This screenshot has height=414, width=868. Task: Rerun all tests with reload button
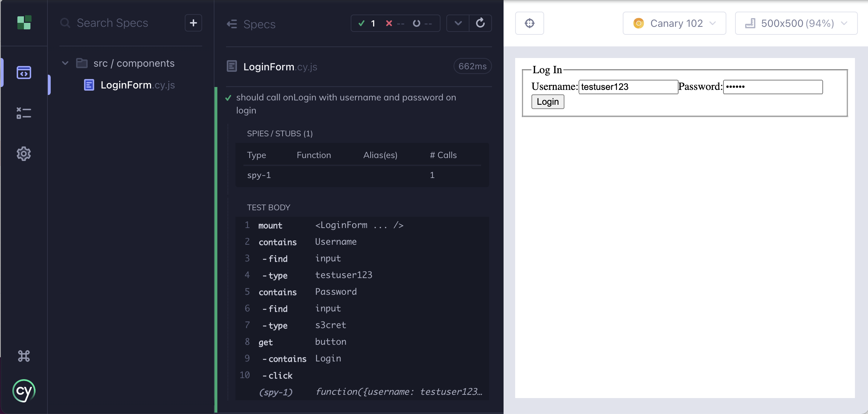480,23
